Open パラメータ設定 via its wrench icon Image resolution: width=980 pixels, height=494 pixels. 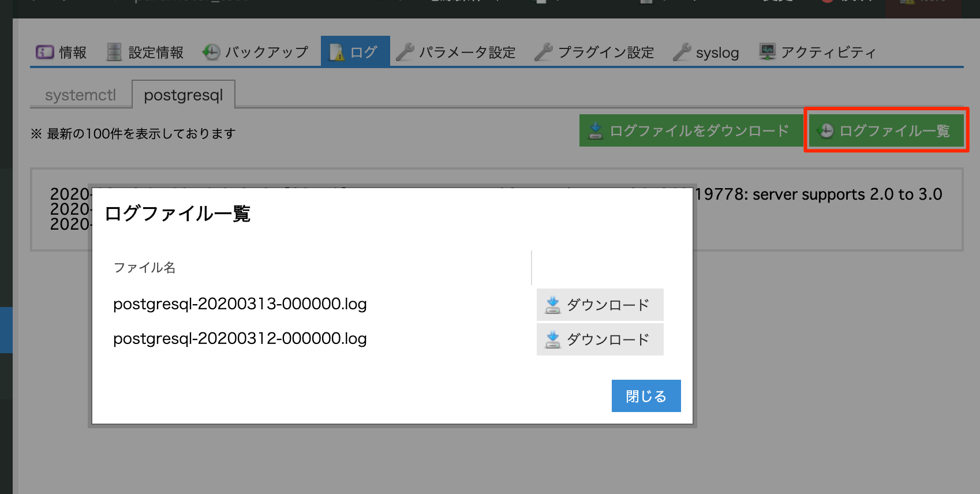pyautogui.click(x=405, y=53)
